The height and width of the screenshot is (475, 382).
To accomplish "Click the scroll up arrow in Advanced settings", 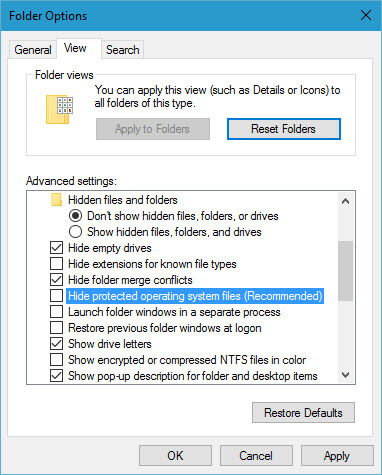I will [346, 201].
